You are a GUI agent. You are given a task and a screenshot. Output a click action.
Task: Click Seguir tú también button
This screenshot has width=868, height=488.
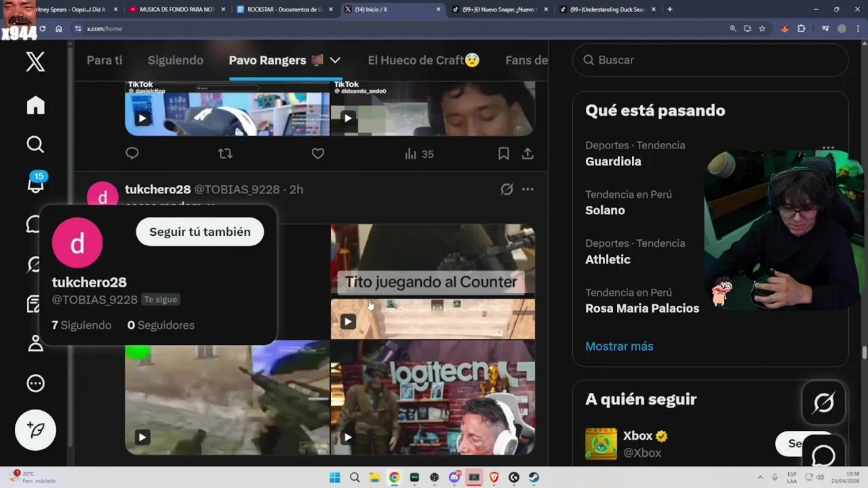[x=200, y=232]
